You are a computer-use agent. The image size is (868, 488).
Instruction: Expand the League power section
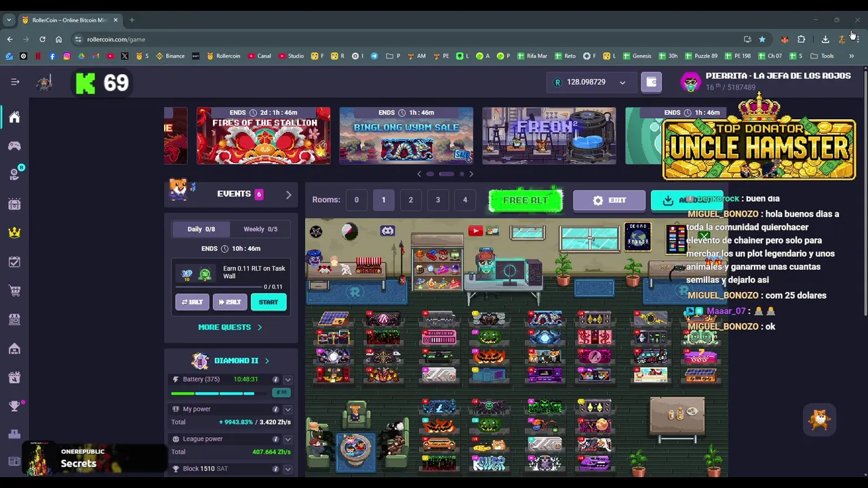click(288, 439)
